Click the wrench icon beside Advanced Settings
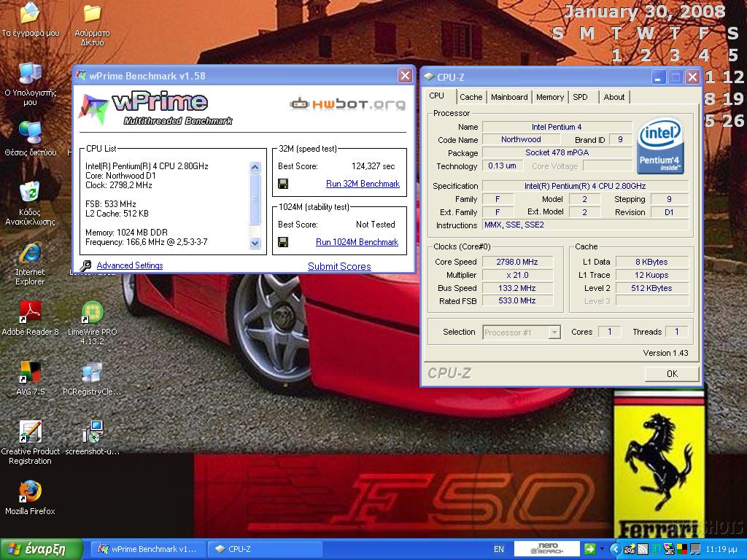Image resolution: width=747 pixels, height=560 pixels. coord(86,265)
